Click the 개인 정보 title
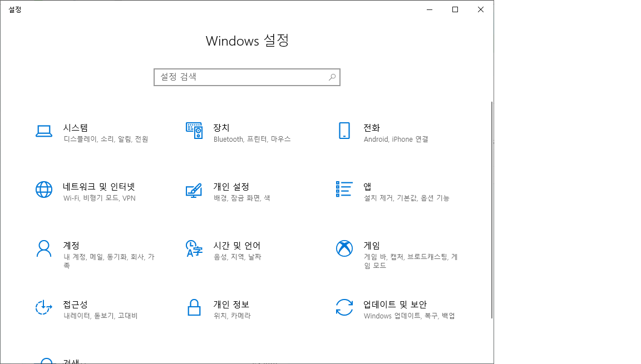Screen dimensions: 641x364 [231, 304]
